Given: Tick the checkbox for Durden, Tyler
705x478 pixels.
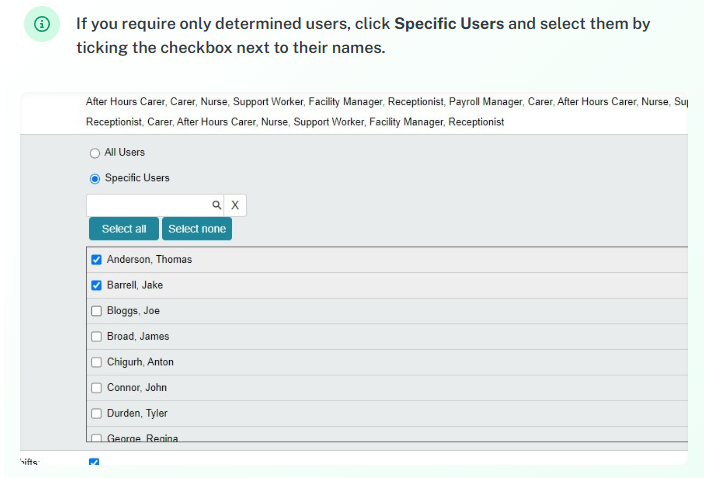Looking at the screenshot, I should point(96,413).
